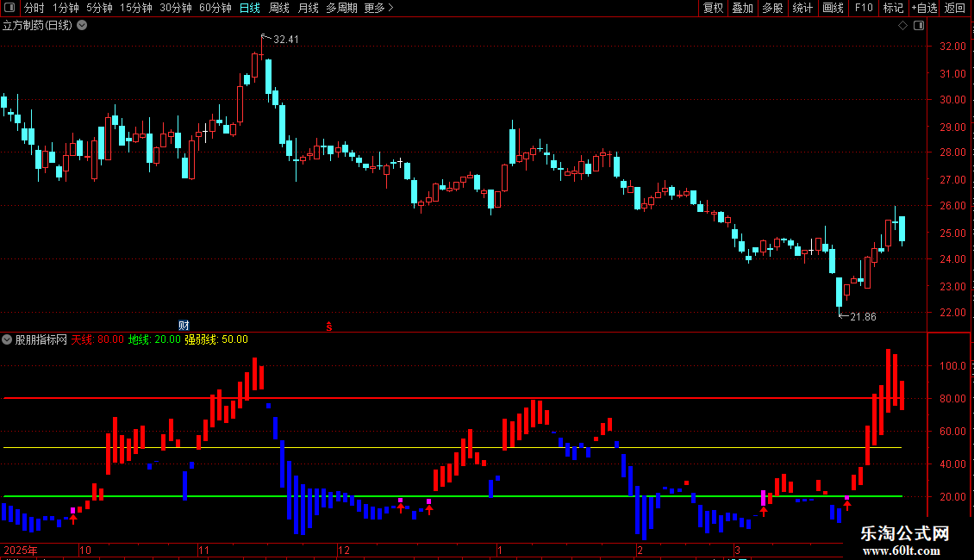The height and width of the screenshot is (560, 974).
Task: Open 多股 multi-stock view
Action: (772, 8)
